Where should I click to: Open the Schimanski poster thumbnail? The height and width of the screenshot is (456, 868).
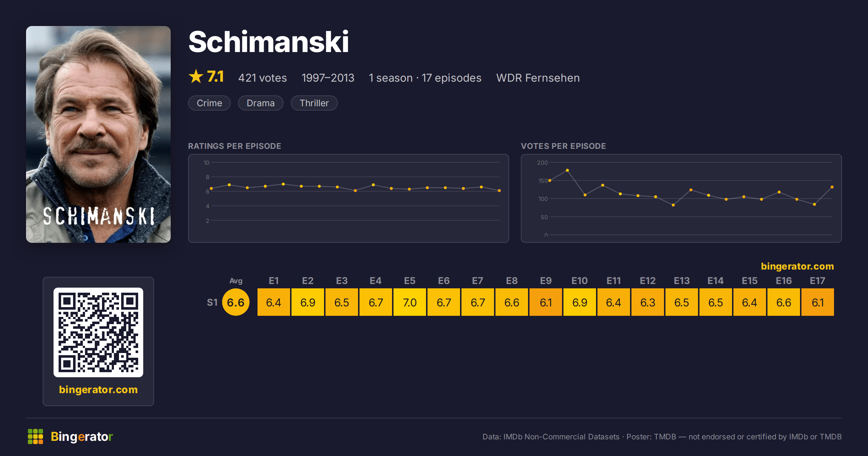click(x=98, y=134)
